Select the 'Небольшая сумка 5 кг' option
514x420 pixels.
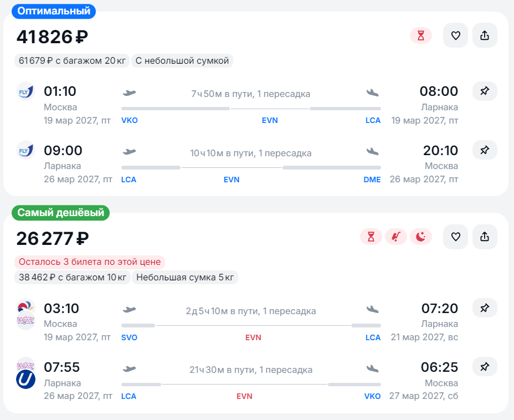click(x=185, y=278)
